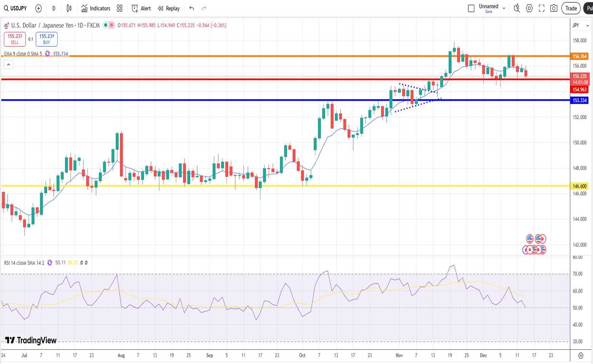Select the orange 156.764 price level label

(579, 56)
